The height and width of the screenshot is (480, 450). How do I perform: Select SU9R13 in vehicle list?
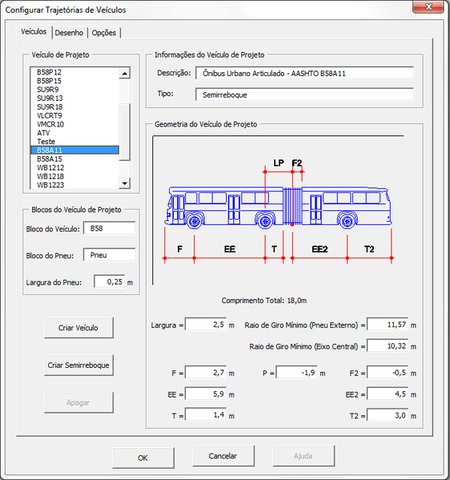click(x=75, y=98)
